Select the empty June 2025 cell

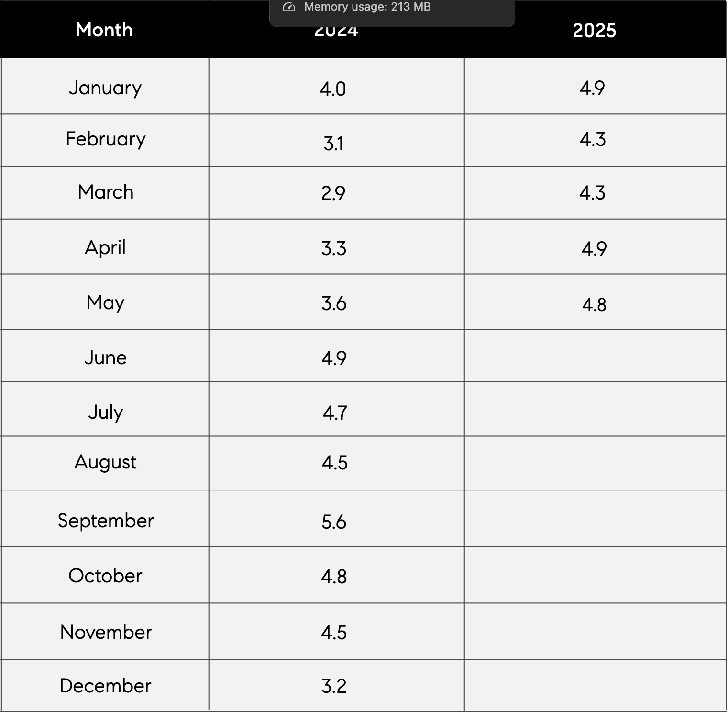(x=595, y=356)
